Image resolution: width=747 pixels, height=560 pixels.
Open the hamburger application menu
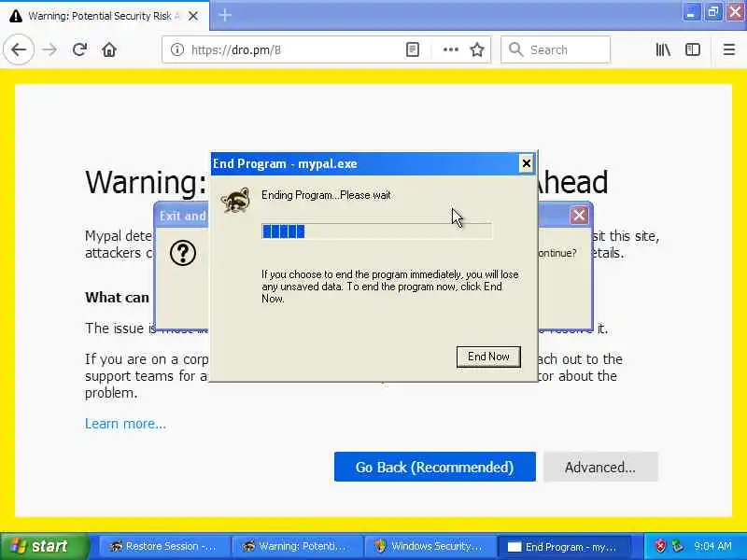click(x=729, y=49)
